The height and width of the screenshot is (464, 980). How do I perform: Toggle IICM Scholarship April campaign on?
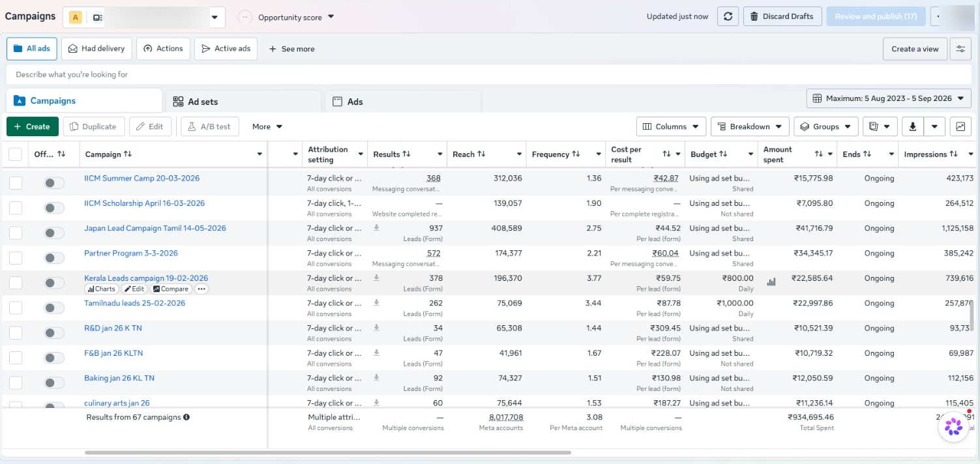54,208
